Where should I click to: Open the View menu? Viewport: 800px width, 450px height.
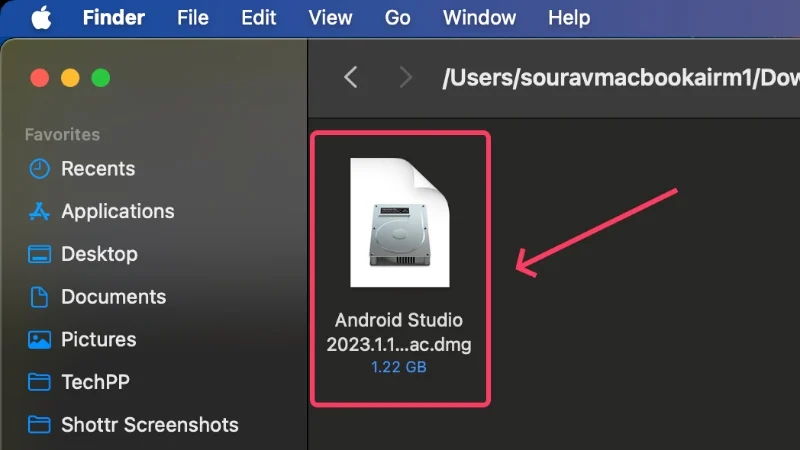(330, 18)
